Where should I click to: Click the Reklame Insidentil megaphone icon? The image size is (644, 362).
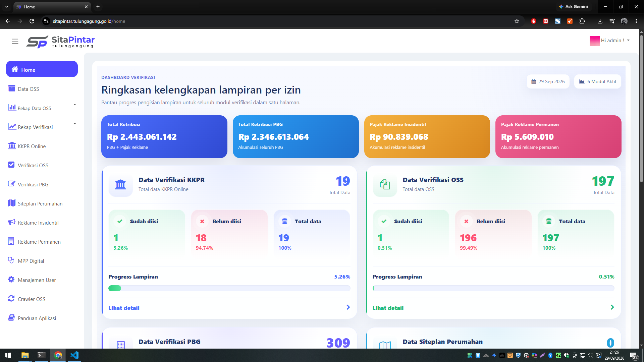[x=12, y=222]
